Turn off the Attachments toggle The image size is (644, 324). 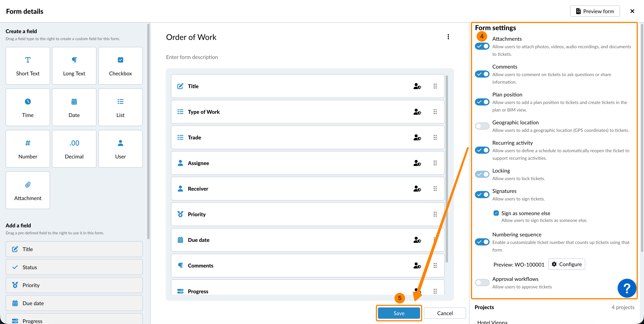(x=482, y=47)
